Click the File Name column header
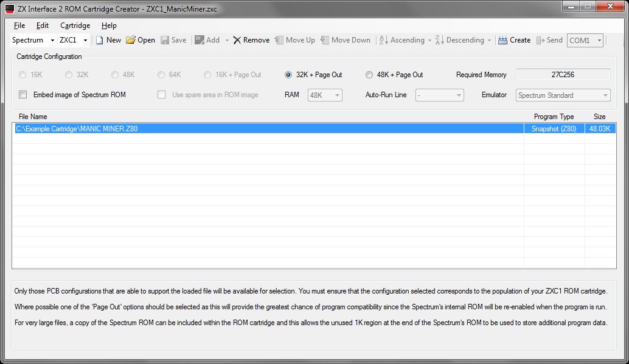 (x=33, y=117)
